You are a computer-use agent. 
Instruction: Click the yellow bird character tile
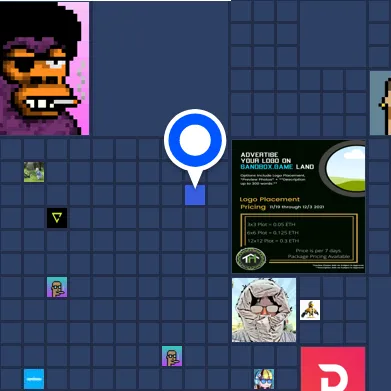click(x=310, y=310)
